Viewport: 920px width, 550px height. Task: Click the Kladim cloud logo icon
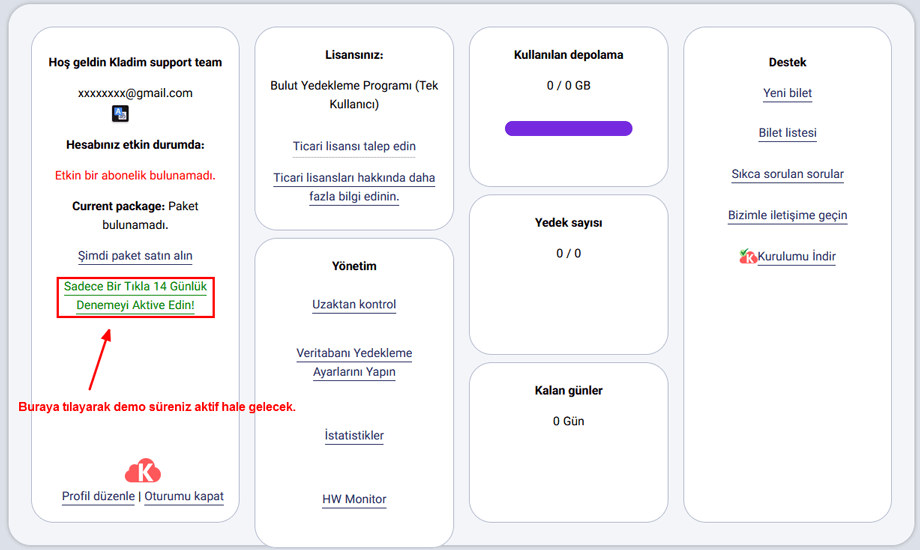(142, 471)
